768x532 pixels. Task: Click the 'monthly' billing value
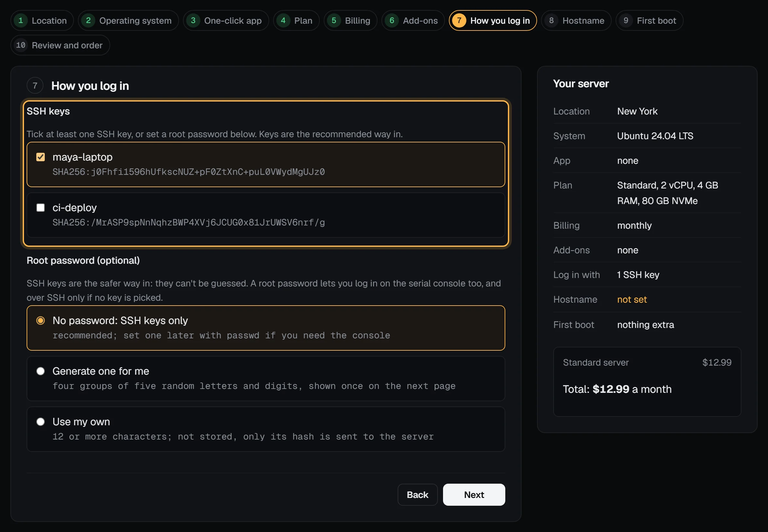634,226
